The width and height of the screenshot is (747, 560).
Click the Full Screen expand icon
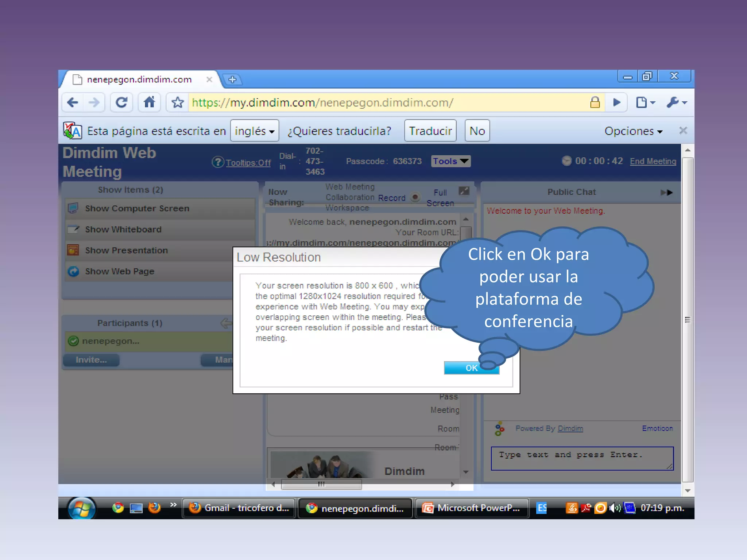coord(464,191)
